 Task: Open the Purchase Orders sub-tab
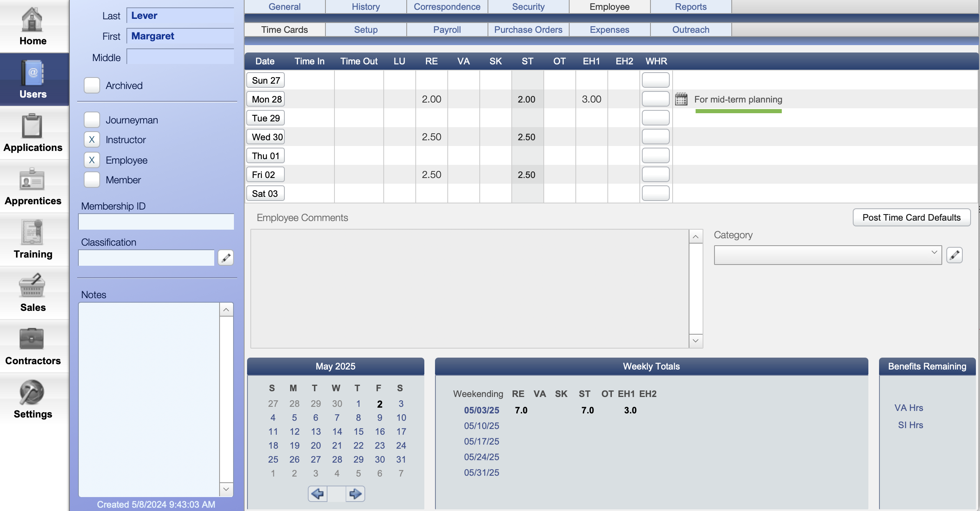point(529,30)
